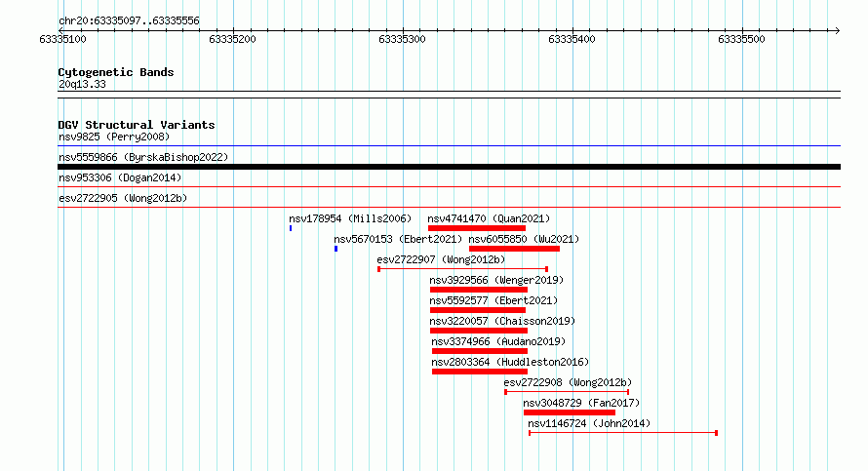The width and height of the screenshot is (868, 471).
Task: Click the nsv5592577 (Ebert2021) label
Action: tap(493, 300)
